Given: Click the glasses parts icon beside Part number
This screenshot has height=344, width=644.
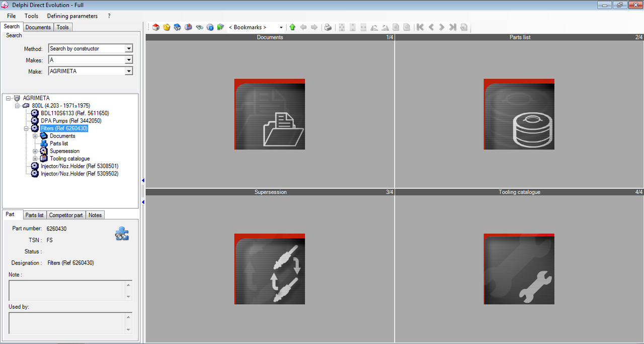Looking at the screenshot, I should click(122, 234).
